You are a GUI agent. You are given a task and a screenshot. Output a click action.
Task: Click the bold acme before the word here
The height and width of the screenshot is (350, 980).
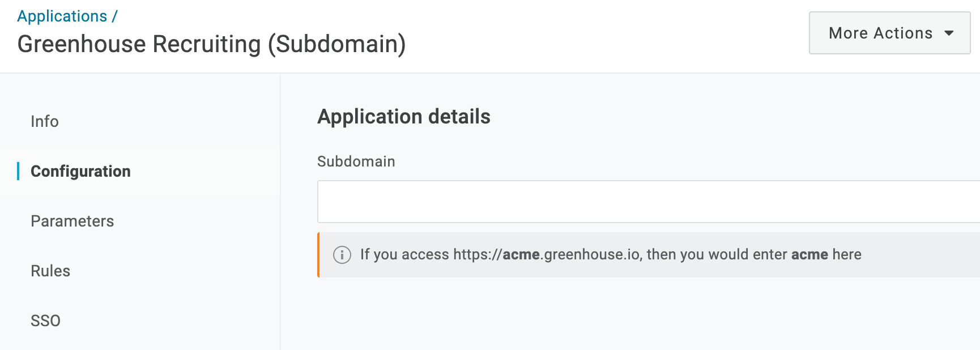point(809,255)
